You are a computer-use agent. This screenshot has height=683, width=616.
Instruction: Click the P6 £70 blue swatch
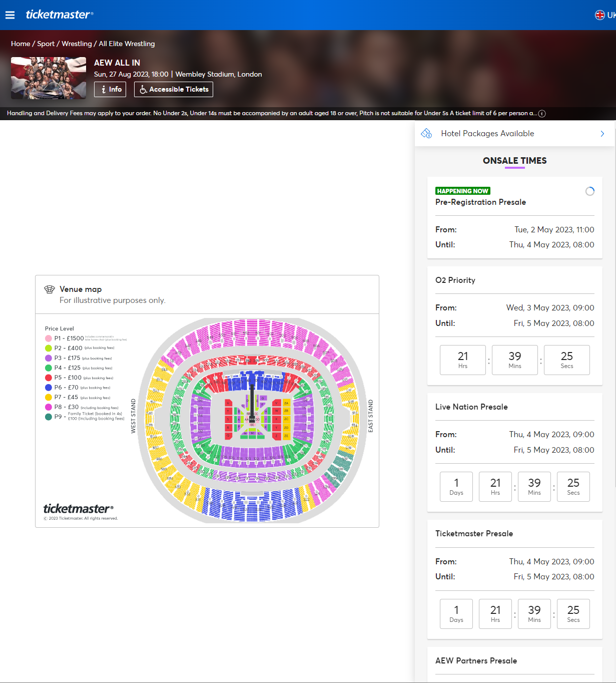49,388
